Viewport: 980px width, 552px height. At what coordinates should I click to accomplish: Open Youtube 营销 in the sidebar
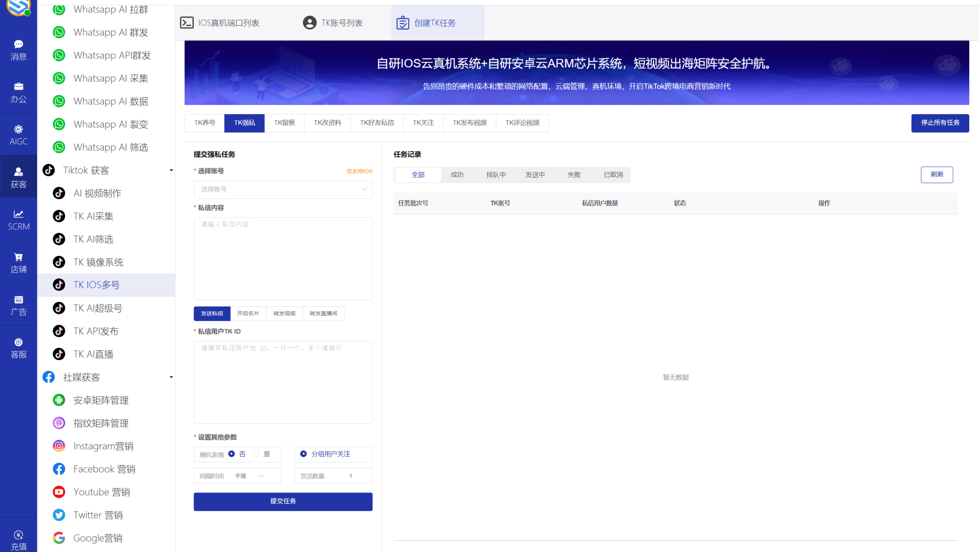coord(101,492)
